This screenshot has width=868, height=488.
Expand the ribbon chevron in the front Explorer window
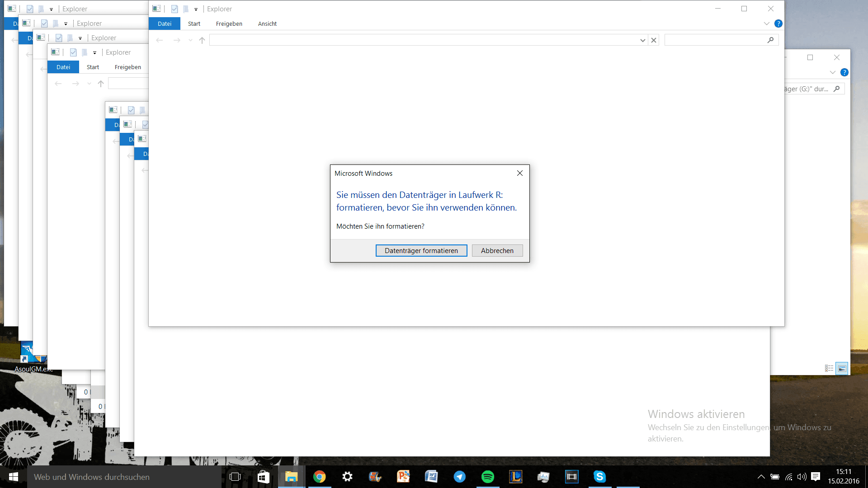767,23
